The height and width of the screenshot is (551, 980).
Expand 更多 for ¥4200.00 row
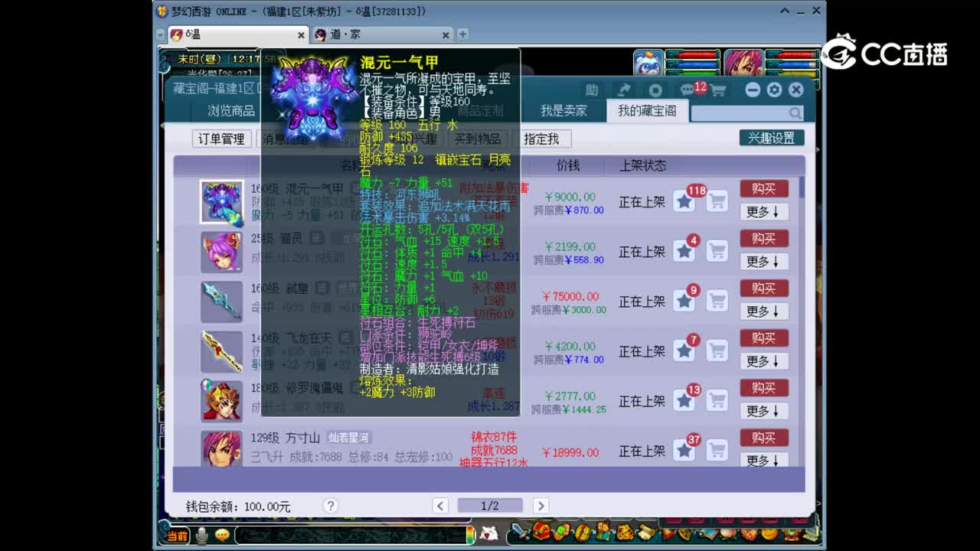764,361
